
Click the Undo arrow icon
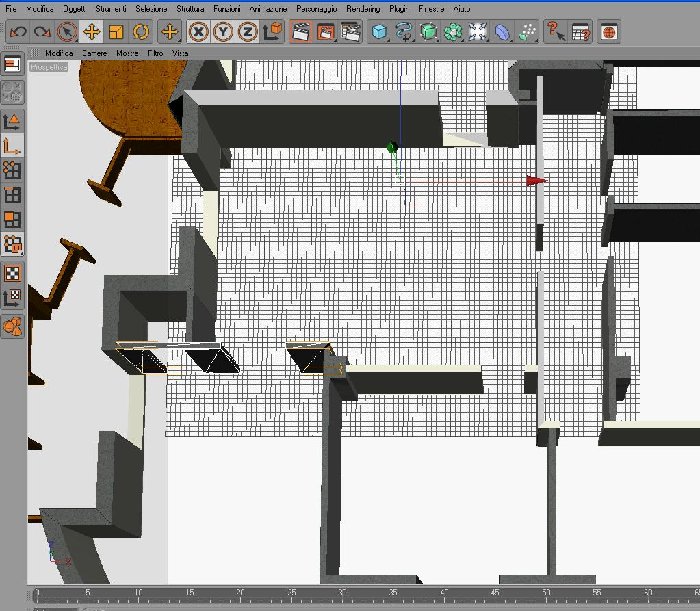click(x=18, y=32)
